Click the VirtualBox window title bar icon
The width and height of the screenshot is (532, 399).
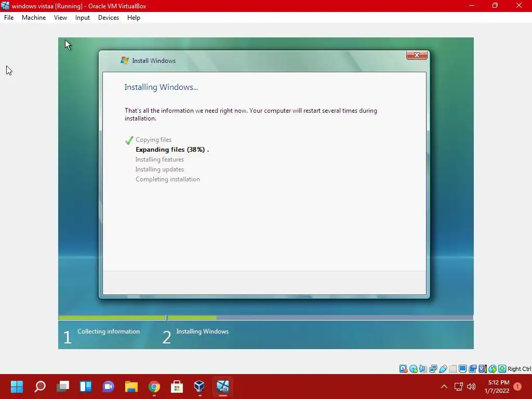click(5, 6)
